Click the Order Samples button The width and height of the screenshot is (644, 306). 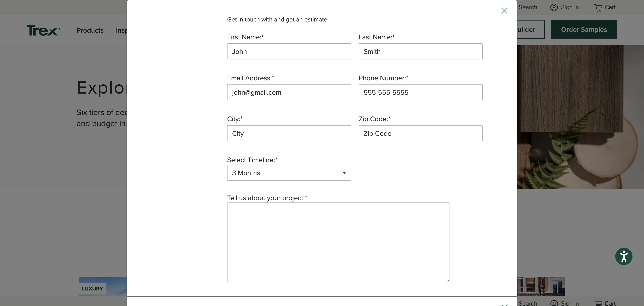(x=584, y=29)
